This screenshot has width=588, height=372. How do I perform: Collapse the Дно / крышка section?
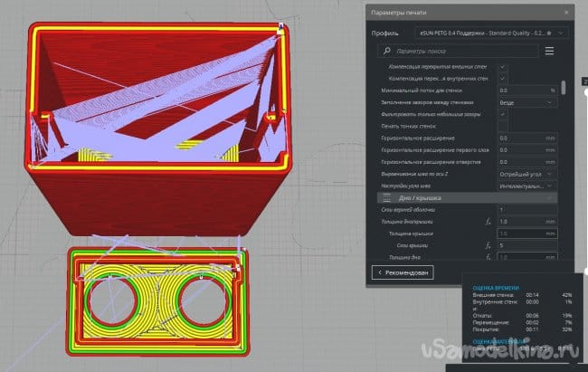tap(551, 197)
